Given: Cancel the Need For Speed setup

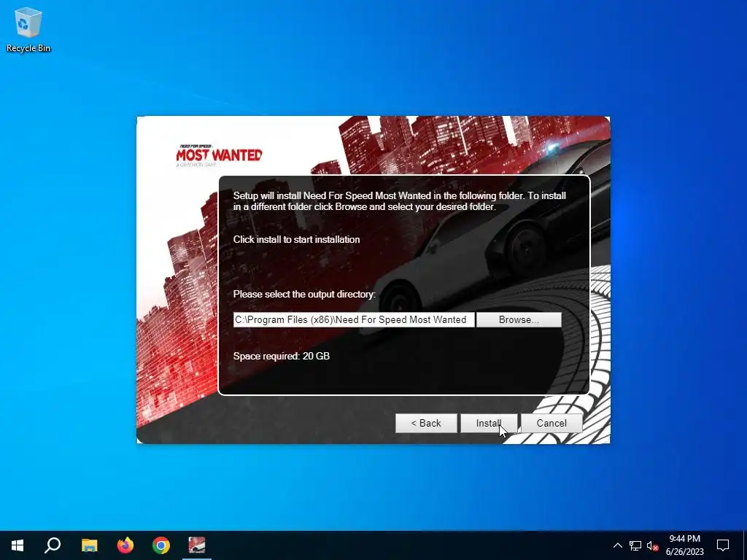Looking at the screenshot, I should point(551,423).
